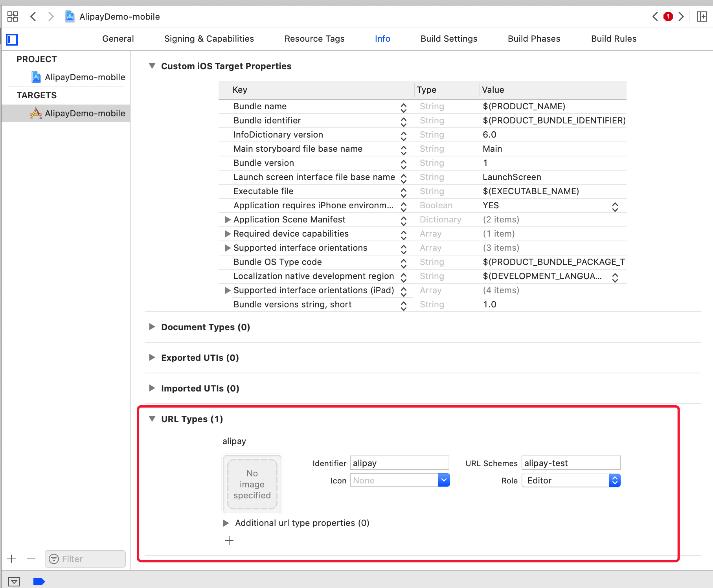Open the Signing & Capabilities tab
The width and height of the screenshot is (713, 588).
point(209,39)
